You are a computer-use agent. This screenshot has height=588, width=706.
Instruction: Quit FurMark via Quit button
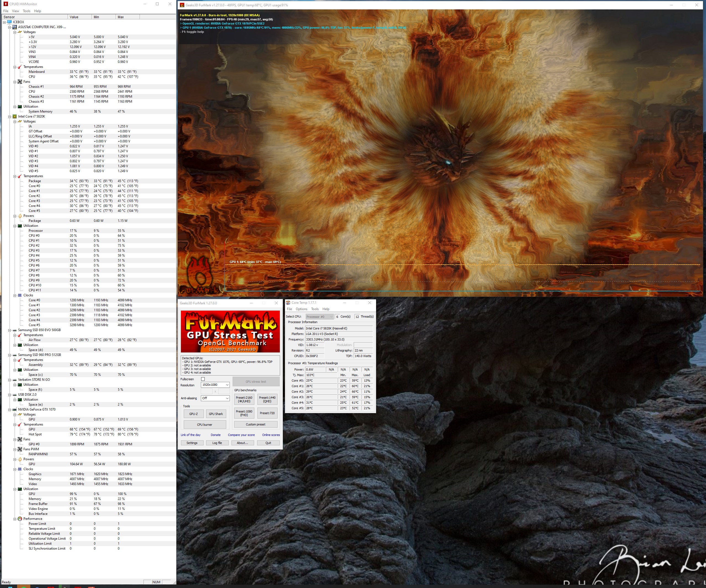pos(268,443)
